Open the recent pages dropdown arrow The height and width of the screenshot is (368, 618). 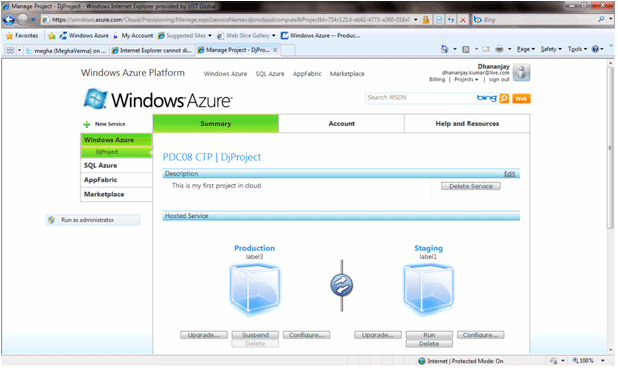click(34, 19)
